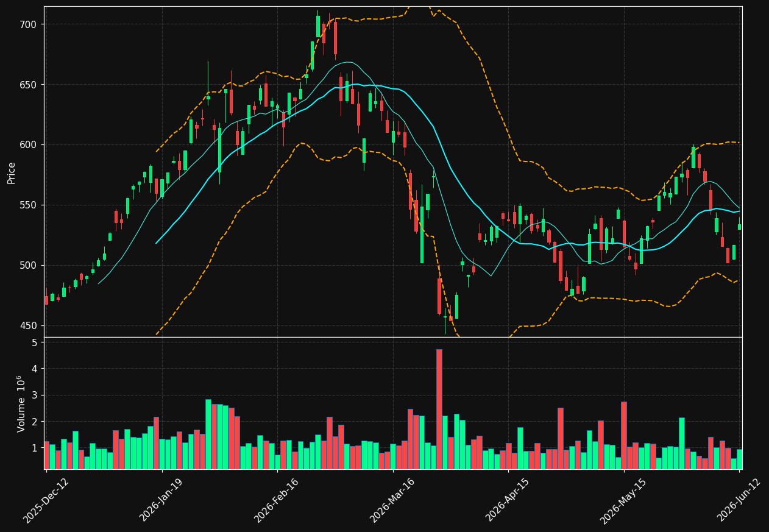This screenshot has height=532, width=769.
Task: Click the 2026-Jun-12 date label
Action: [x=739, y=499]
